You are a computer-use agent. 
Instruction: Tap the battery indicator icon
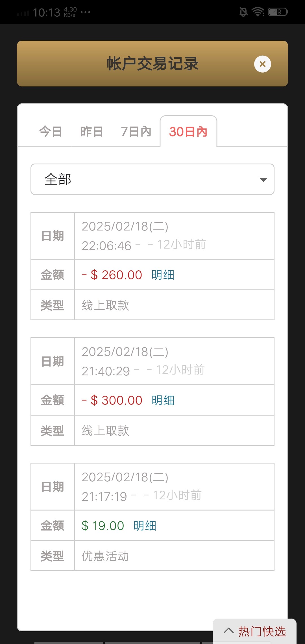pyautogui.click(x=278, y=12)
